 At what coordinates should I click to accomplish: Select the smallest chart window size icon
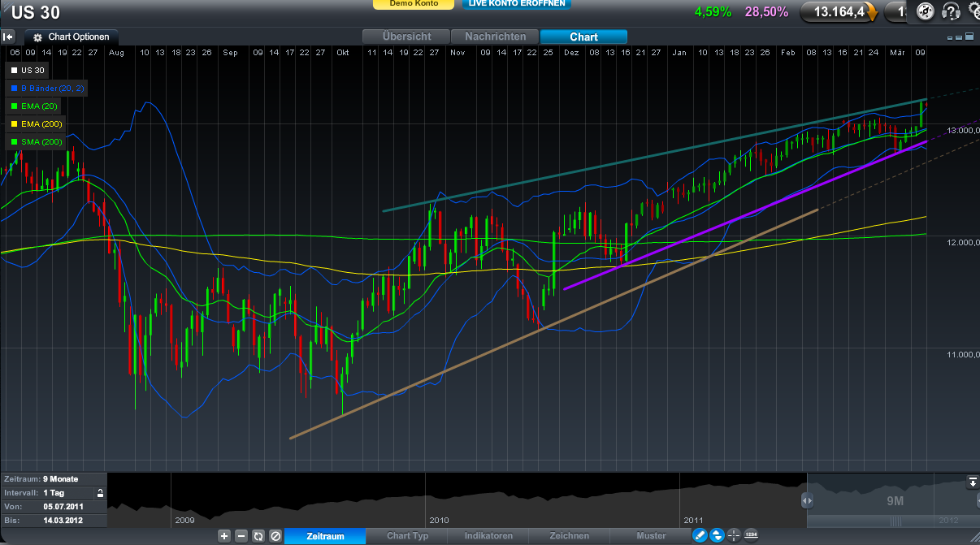coord(951,37)
